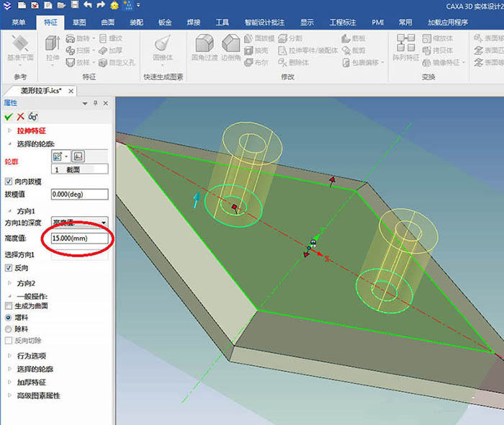Toggle the 向内拔模 checkbox
504x425 pixels.
coord(9,182)
